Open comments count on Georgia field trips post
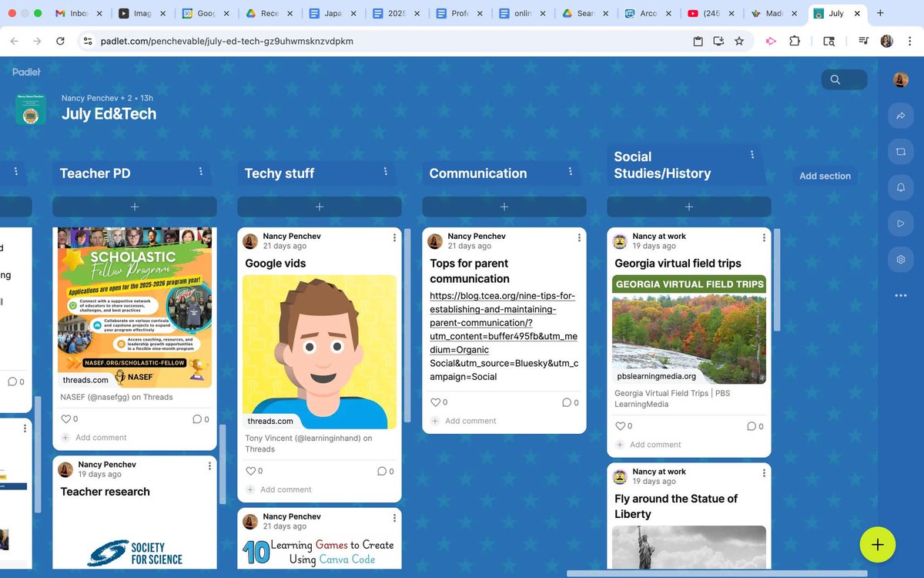Screen dimensions: 924x578 755,426
